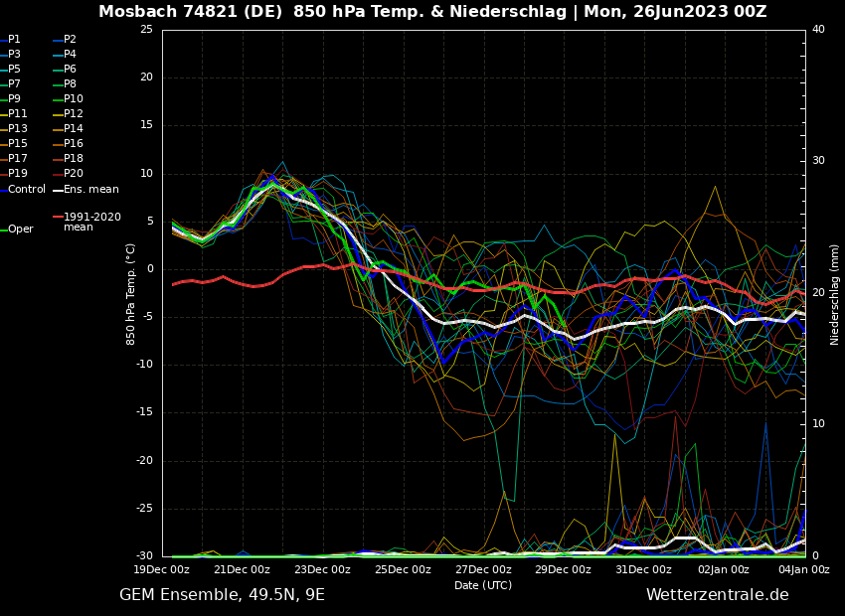Select the Oper legend entry
This screenshot has width=845, height=616.
point(21,229)
